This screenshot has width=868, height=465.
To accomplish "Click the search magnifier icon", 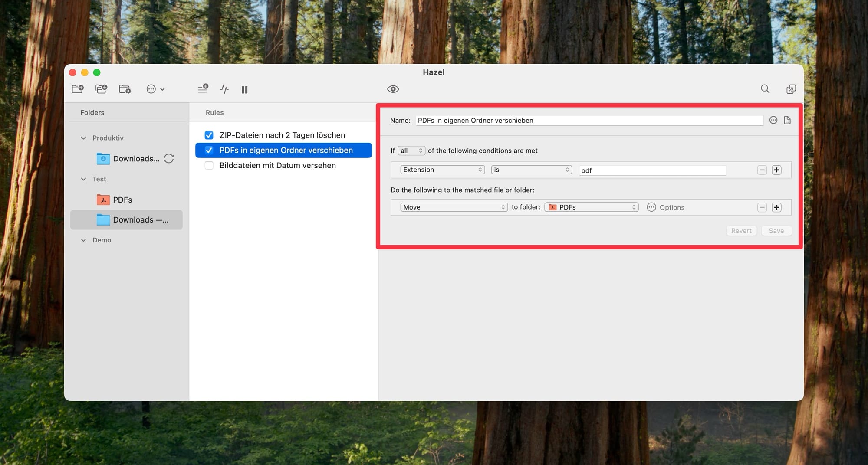I will point(765,89).
